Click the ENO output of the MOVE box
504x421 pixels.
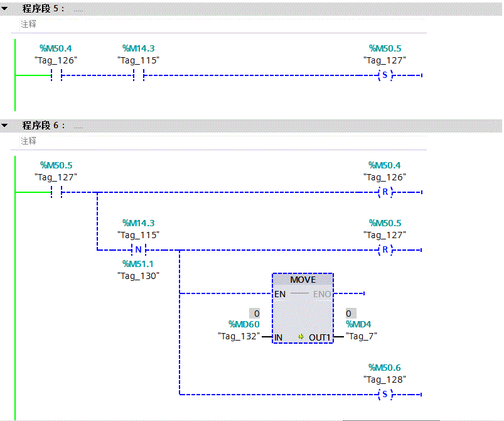pyautogui.click(x=322, y=294)
